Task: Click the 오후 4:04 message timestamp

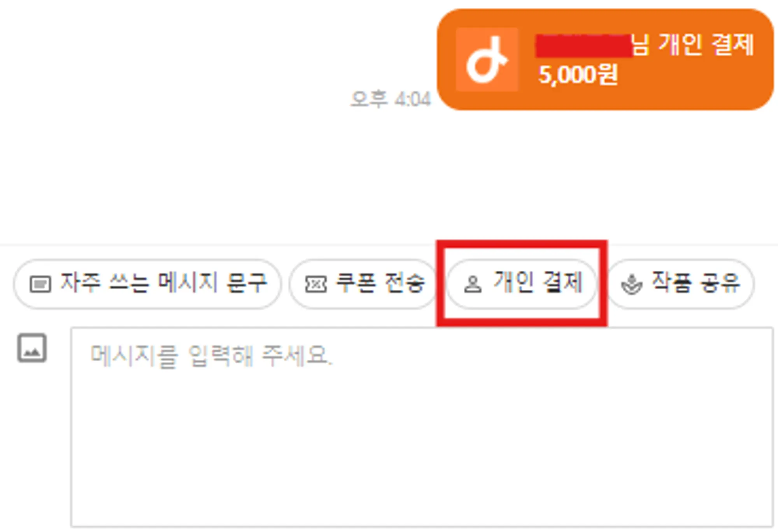Action: click(391, 99)
